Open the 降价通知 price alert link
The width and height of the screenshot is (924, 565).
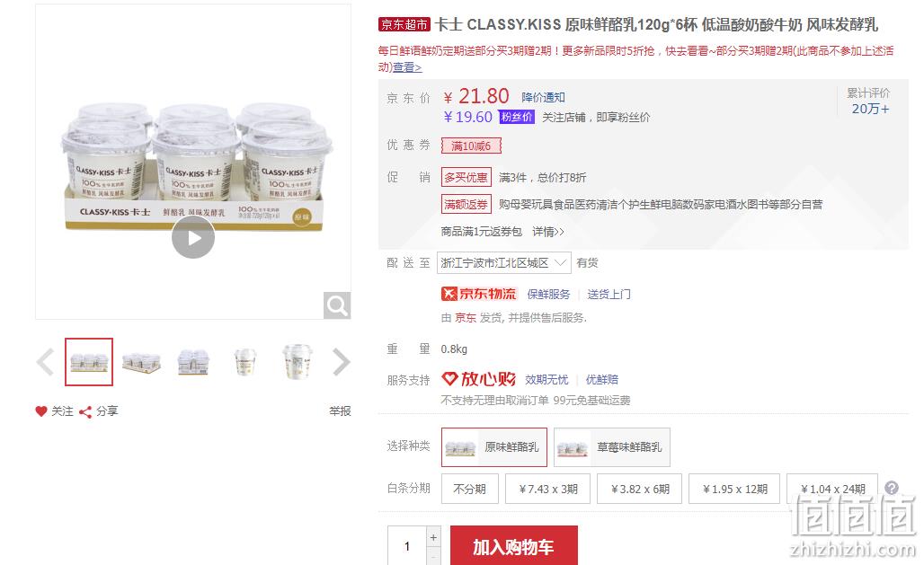pyautogui.click(x=543, y=98)
